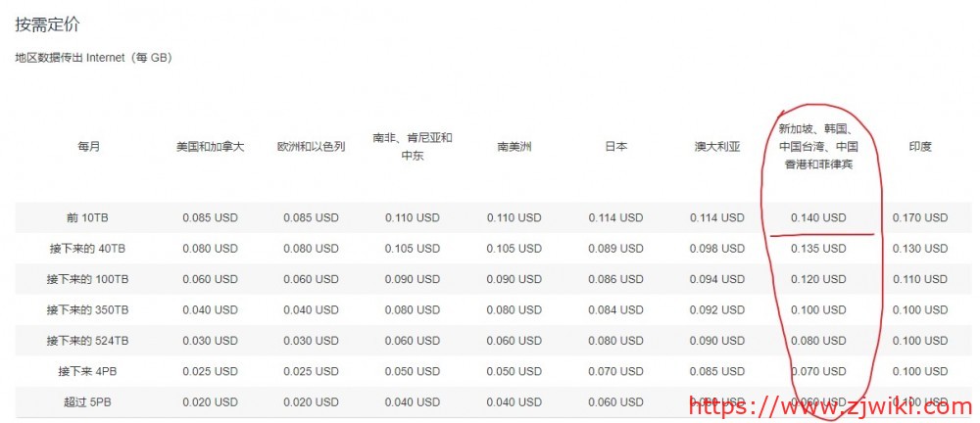The width and height of the screenshot is (980, 423).
Task: Click 前 10TB price for 南非、肯尼亚和中东
Action: point(413,218)
